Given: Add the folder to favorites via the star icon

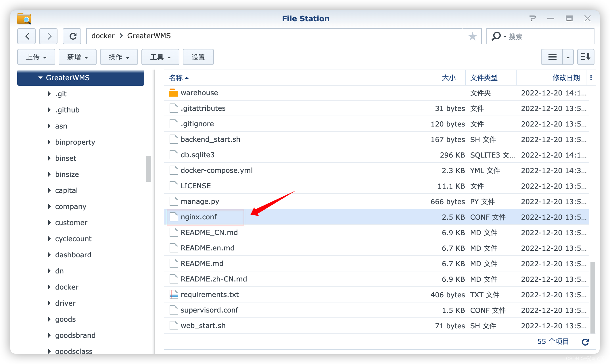Looking at the screenshot, I should coord(472,36).
